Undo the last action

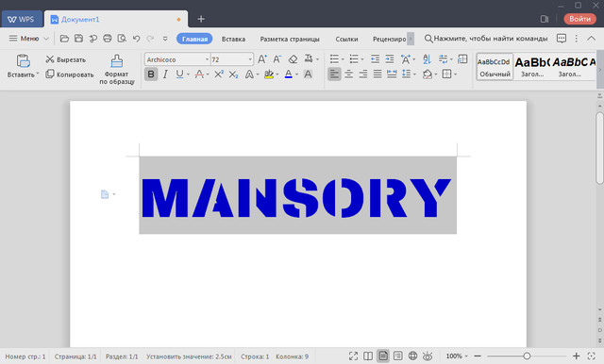click(136, 39)
